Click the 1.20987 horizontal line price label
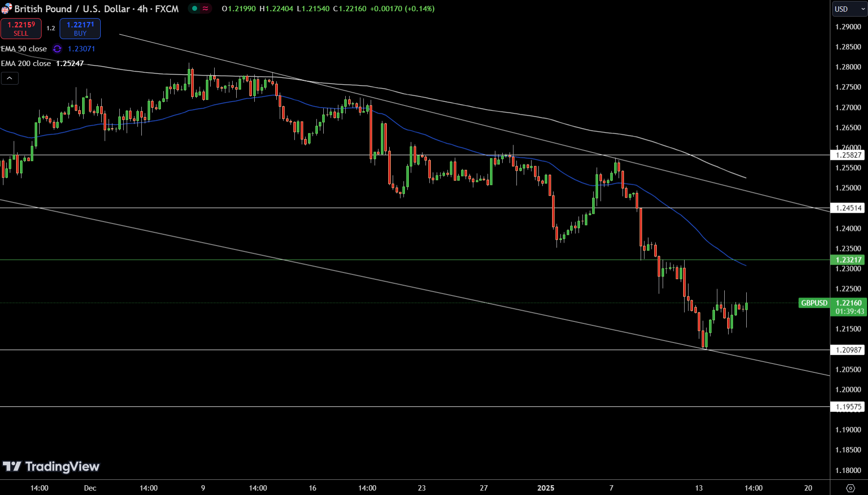The height and width of the screenshot is (495, 868). pos(848,350)
